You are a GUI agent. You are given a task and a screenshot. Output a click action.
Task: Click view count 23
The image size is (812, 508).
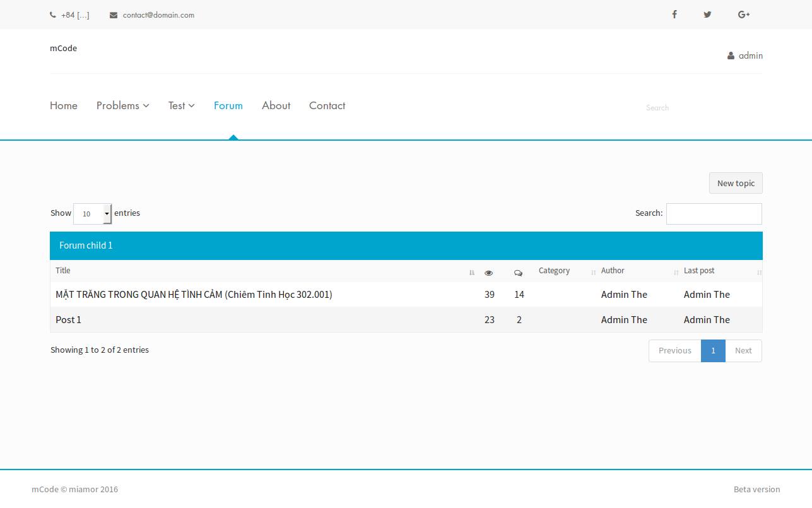[x=490, y=320]
